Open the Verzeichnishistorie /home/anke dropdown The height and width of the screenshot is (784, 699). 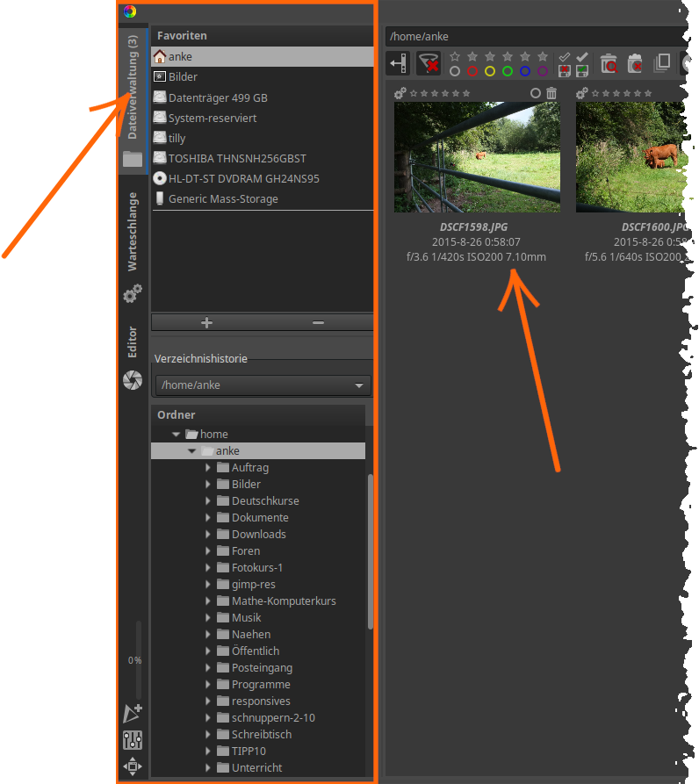(263, 385)
